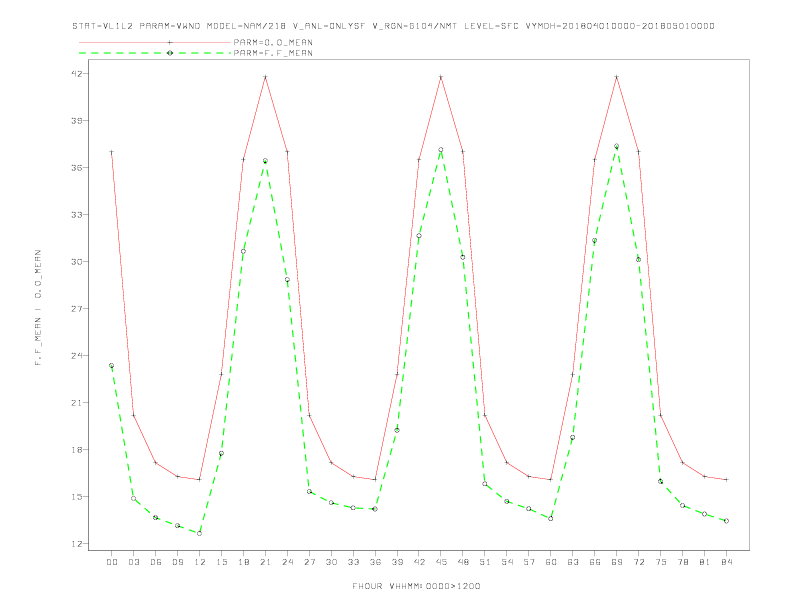792x612 pixels.
Task: Click y-axis tick value 42
Action: pos(77,74)
